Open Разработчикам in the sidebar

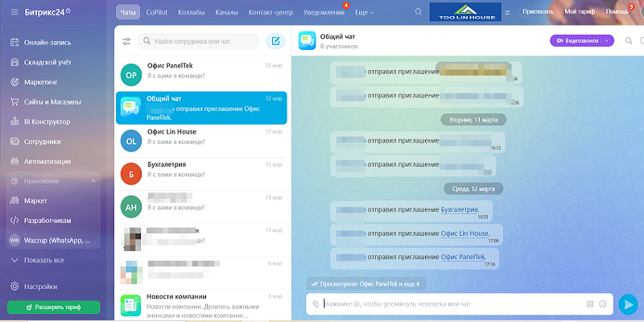point(47,221)
